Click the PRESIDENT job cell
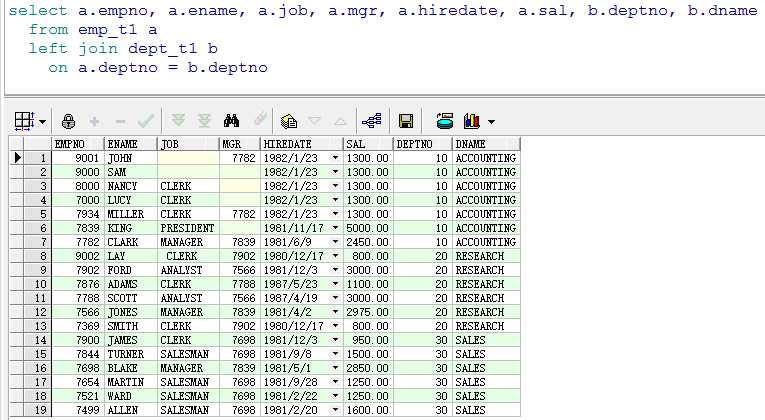The height and width of the screenshot is (420, 765). 188,228
